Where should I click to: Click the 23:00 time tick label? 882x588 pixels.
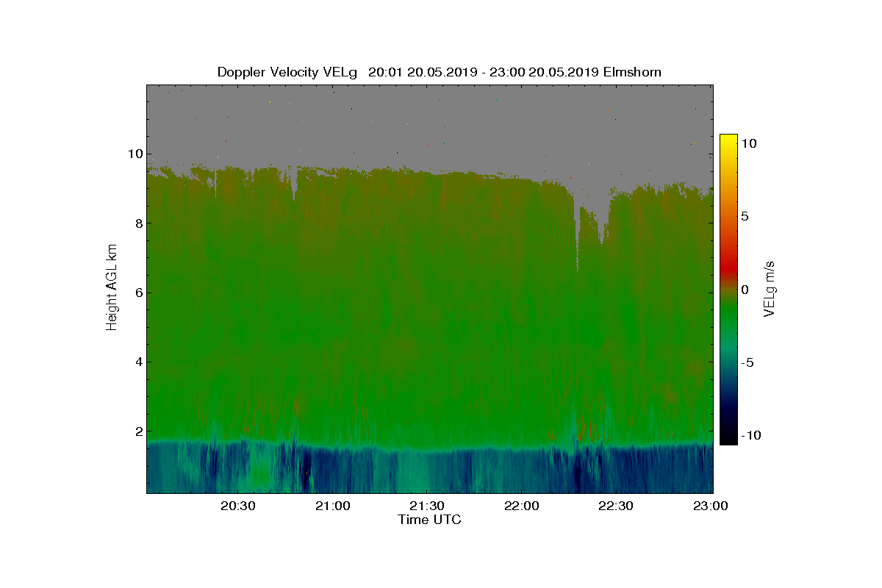point(710,506)
